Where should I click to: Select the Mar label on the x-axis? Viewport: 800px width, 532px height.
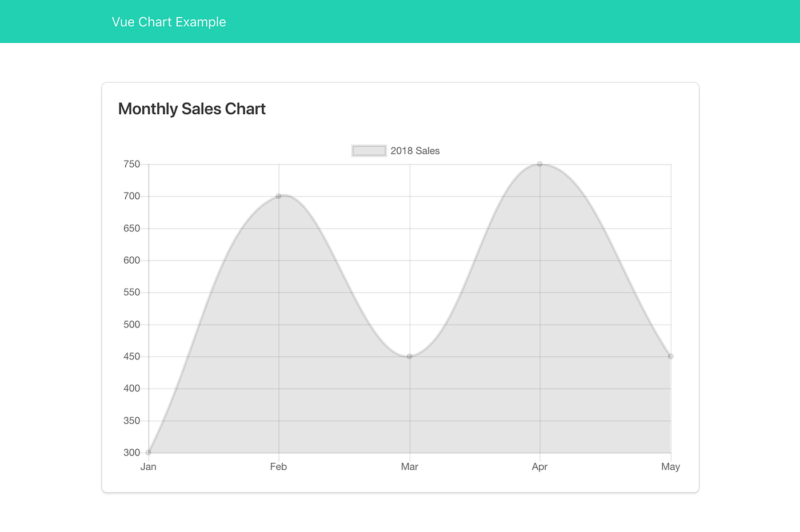pyautogui.click(x=409, y=466)
